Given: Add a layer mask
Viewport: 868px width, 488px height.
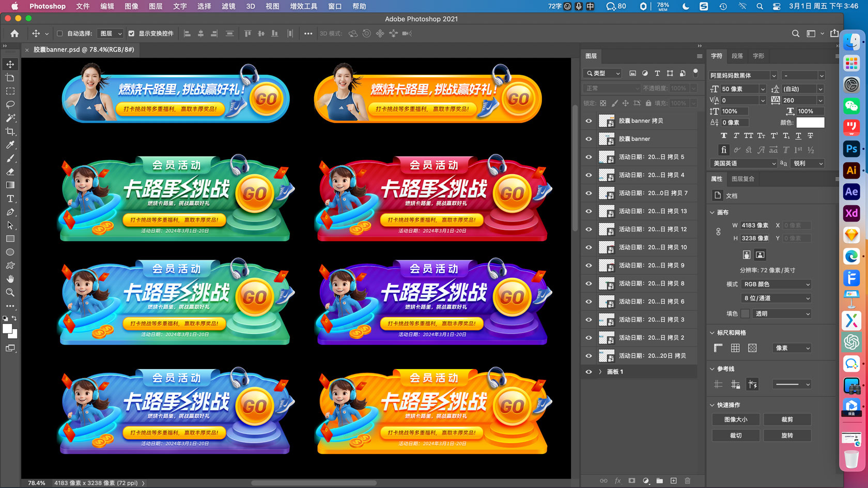Looking at the screenshot, I should pyautogui.click(x=631, y=481).
